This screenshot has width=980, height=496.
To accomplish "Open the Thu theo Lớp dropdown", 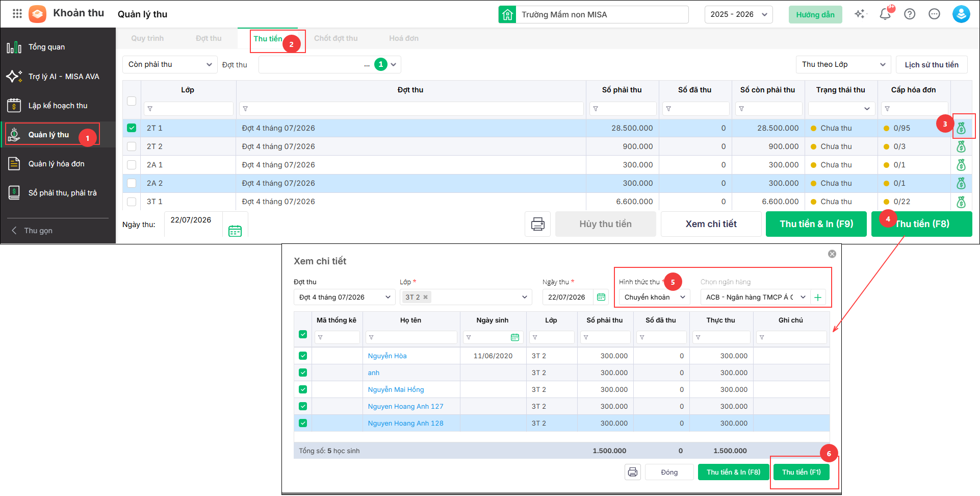I will click(x=843, y=64).
